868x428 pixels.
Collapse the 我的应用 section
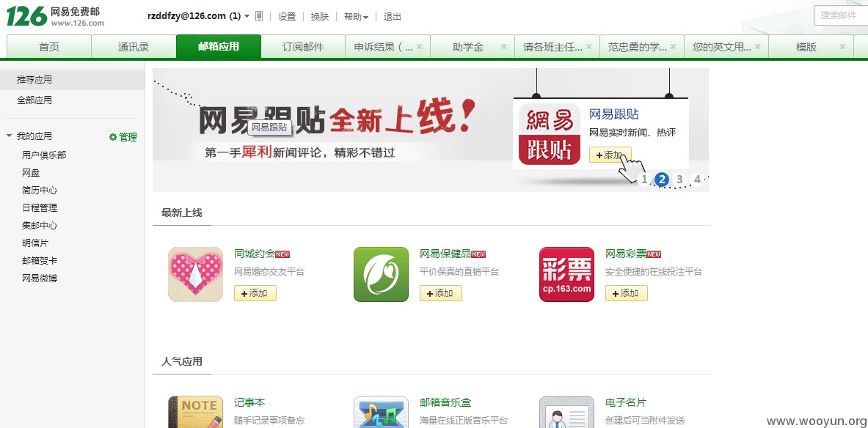[9, 136]
